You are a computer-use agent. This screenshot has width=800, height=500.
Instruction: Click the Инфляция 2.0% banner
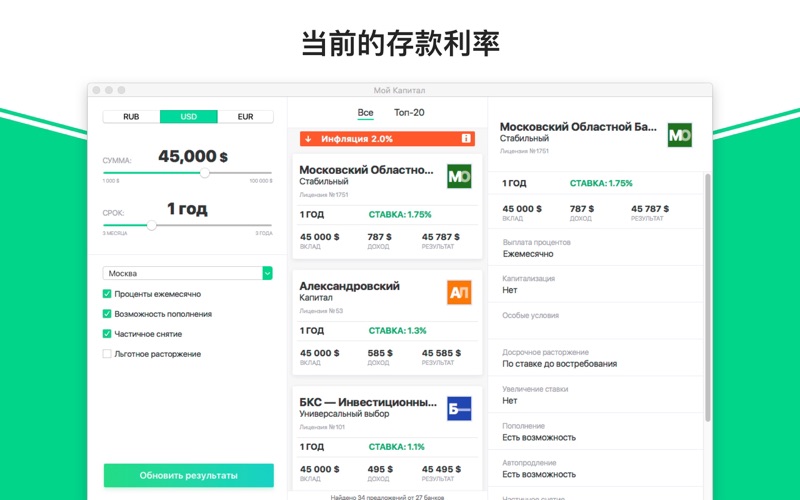pos(387,139)
